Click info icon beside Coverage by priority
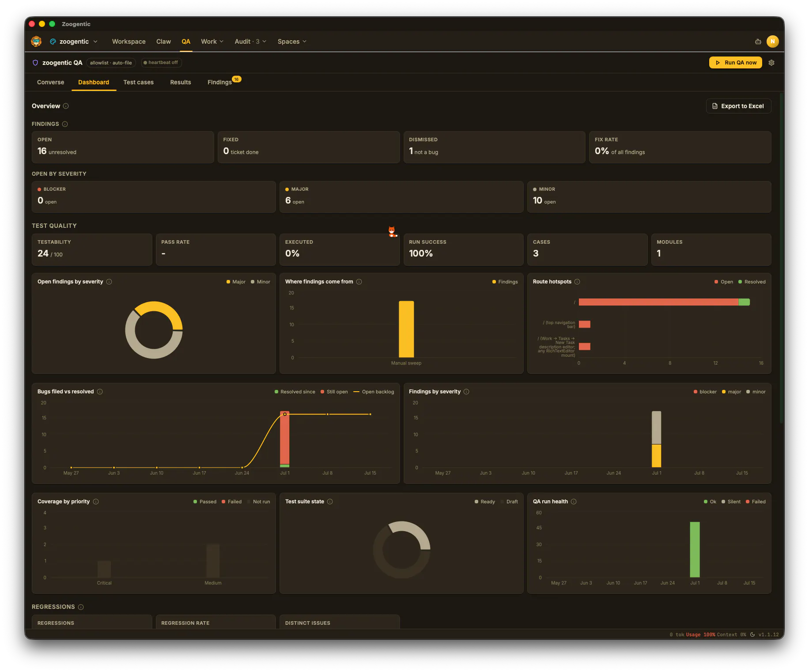The height and width of the screenshot is (672, 809). tap(96, 502)
